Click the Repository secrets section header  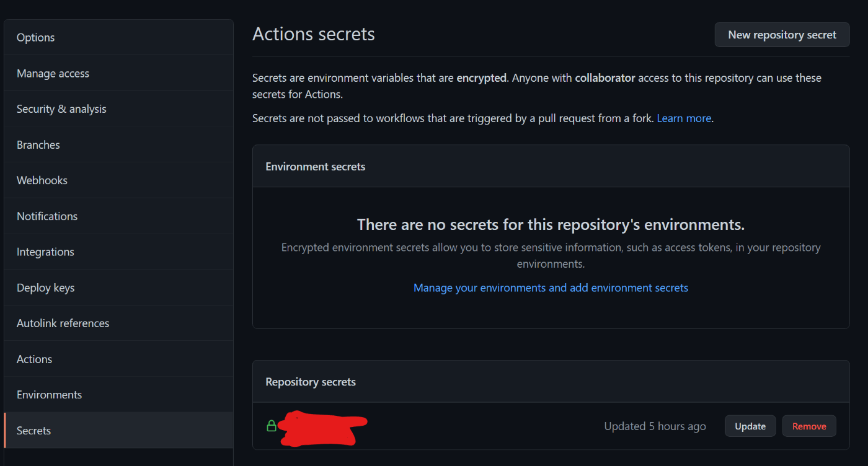pos(311,382)
